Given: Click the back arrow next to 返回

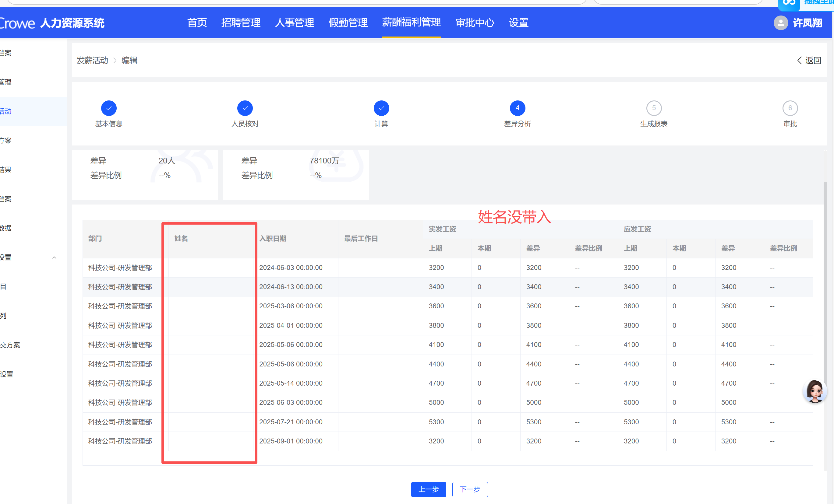Looking at the screenshot, I should [x=800, y=61].
